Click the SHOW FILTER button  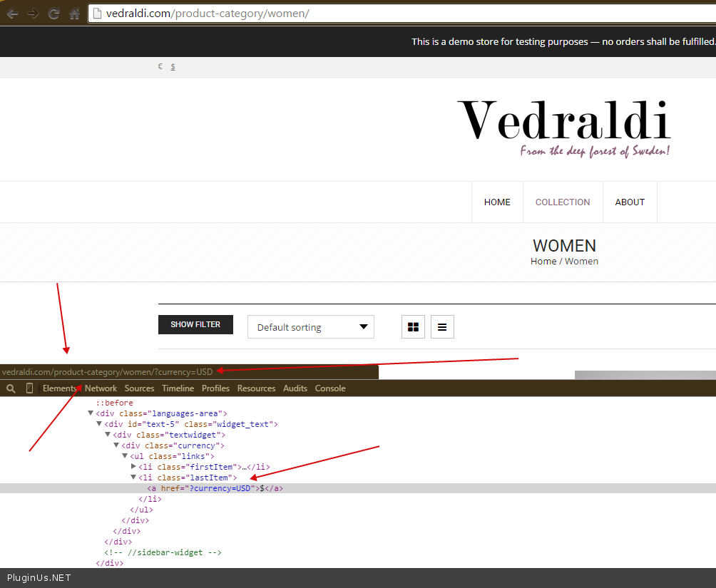click(195, 324)
